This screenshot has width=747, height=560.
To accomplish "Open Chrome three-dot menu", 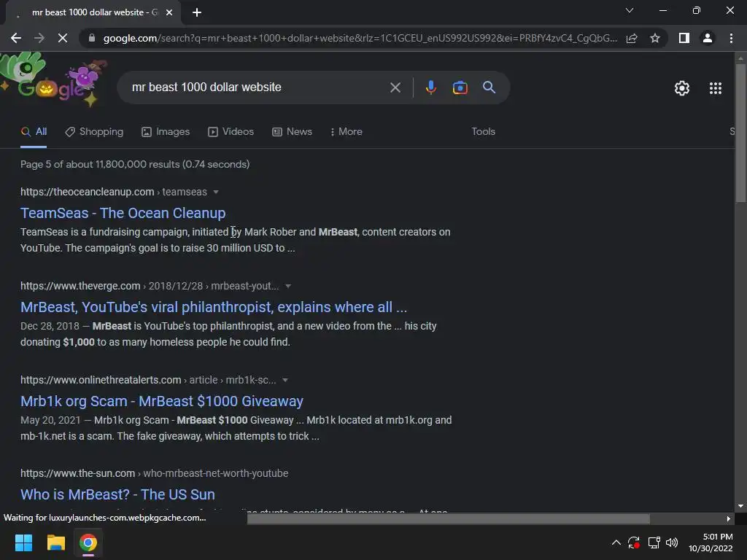I will point(731,38).
